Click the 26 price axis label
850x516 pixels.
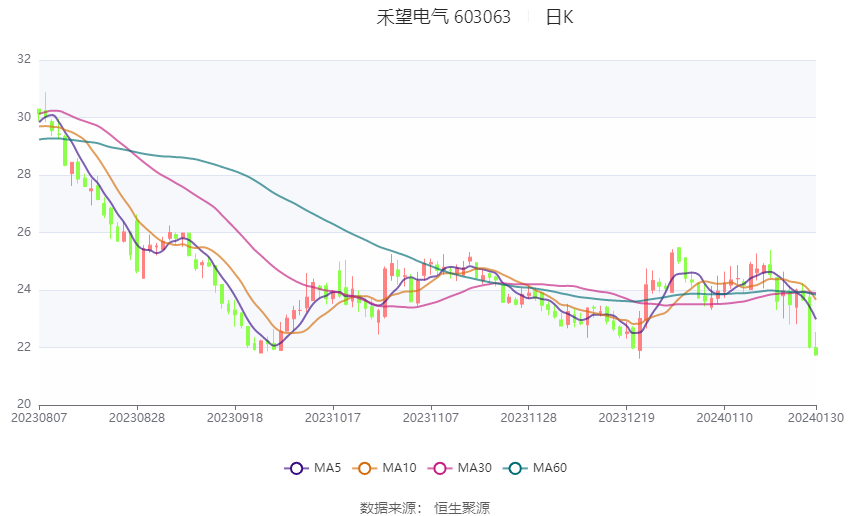24,232
